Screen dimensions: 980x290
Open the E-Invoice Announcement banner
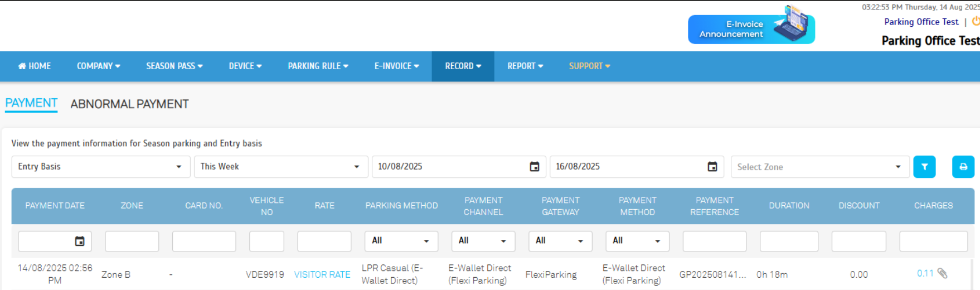coord(751,29)
